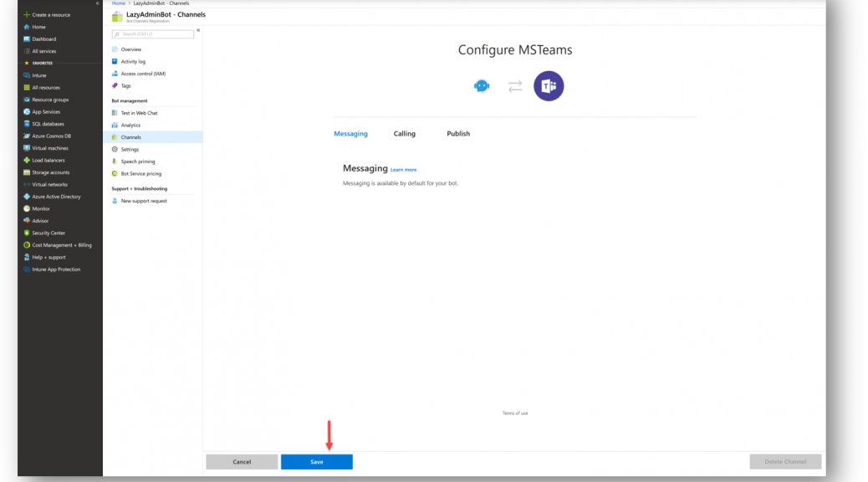The height and width of the screenshot is (482, 868).
Task: Click the resource menu search box
Action: click(153, 34)
